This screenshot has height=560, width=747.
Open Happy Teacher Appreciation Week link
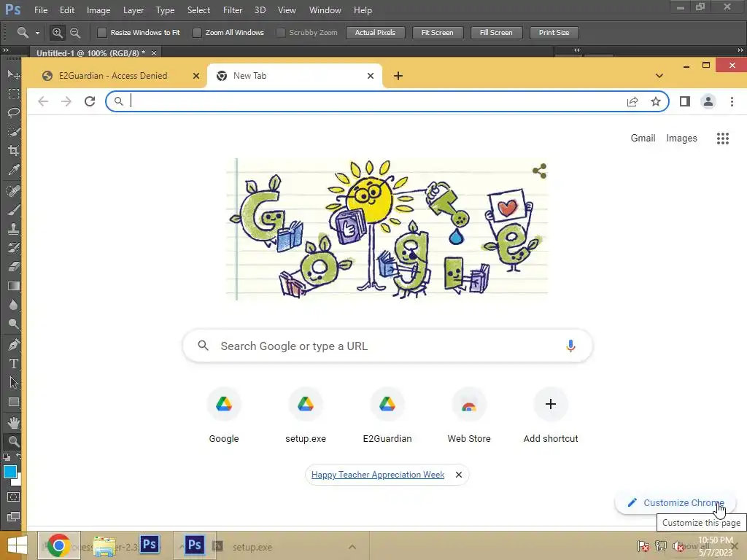[x=377, y=475]
